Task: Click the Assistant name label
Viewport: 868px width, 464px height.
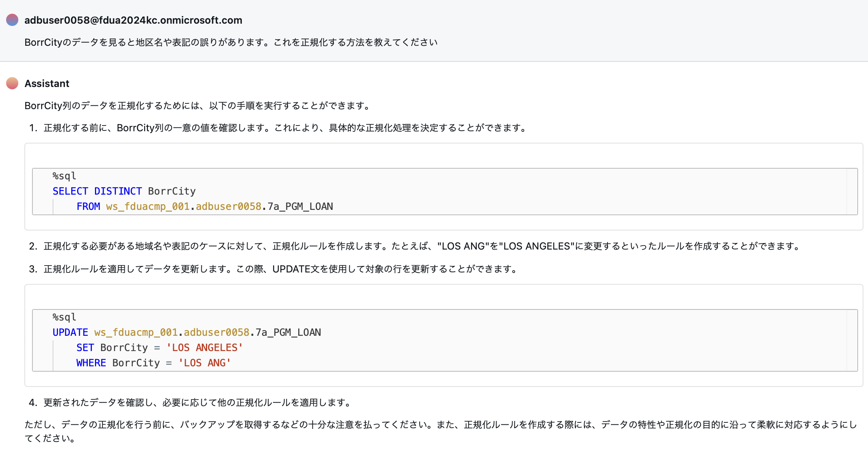Action: [47, 84]
